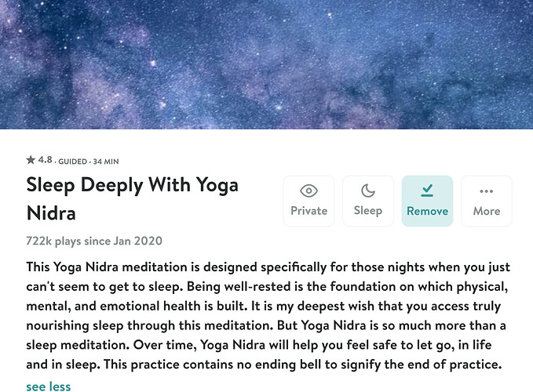Select the GUIDED type label
Screen dimensions: 533x392
click(72, 162)
